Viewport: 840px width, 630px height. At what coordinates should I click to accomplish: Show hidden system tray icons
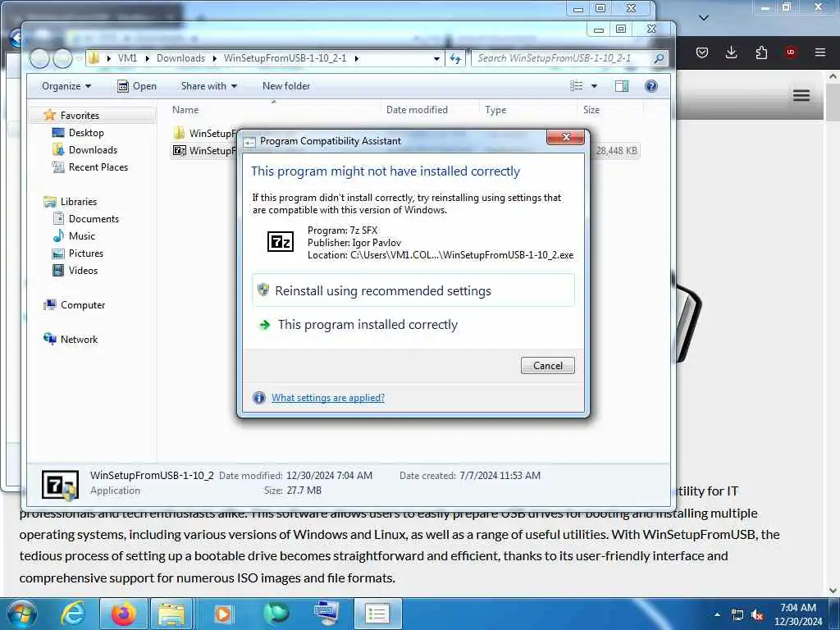pyautogui.click(x=717, y=614)
